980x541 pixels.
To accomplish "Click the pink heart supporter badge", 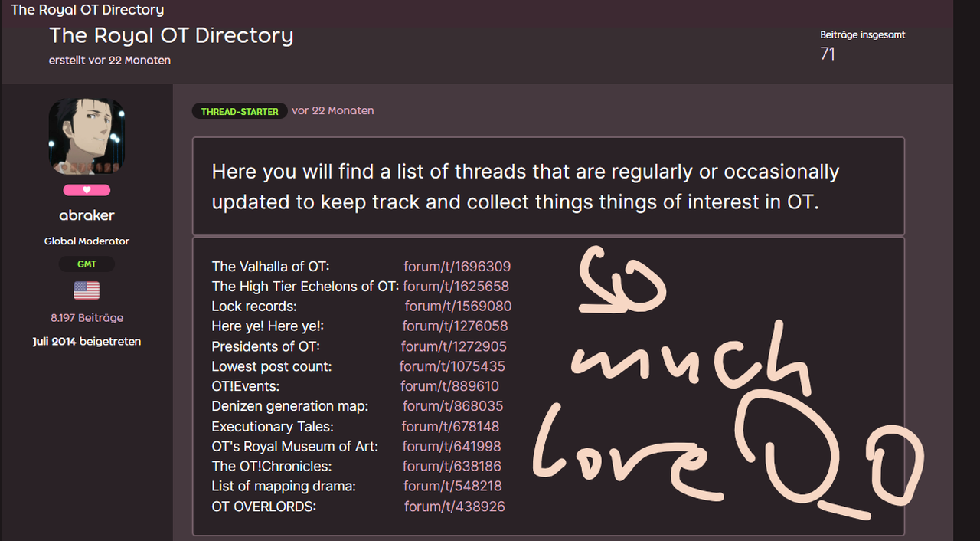I will pyautogui.click(x=87, y=190).
